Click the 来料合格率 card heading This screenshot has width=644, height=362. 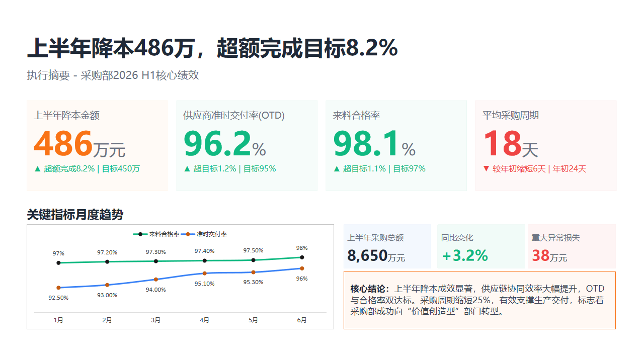tap(356, 115)
